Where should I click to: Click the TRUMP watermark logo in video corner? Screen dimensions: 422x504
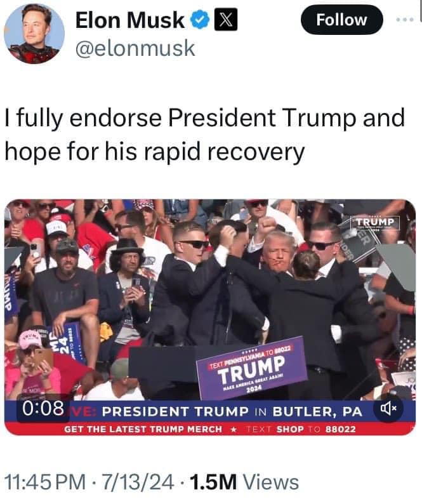point(376,223)
